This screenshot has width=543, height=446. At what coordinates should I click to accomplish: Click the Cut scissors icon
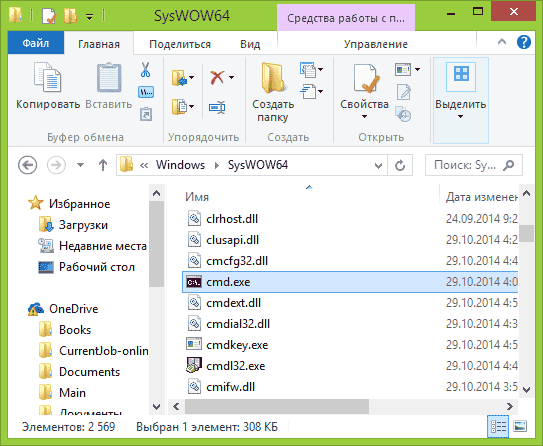[x=145, y=70]
